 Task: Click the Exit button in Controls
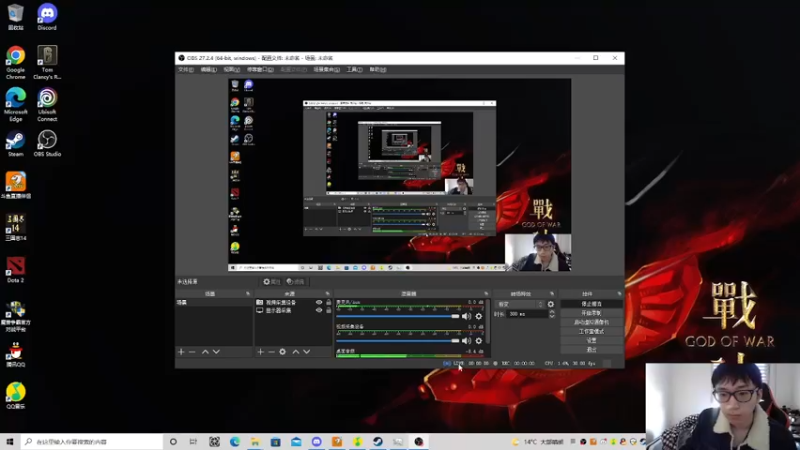(x=591, y=350)
